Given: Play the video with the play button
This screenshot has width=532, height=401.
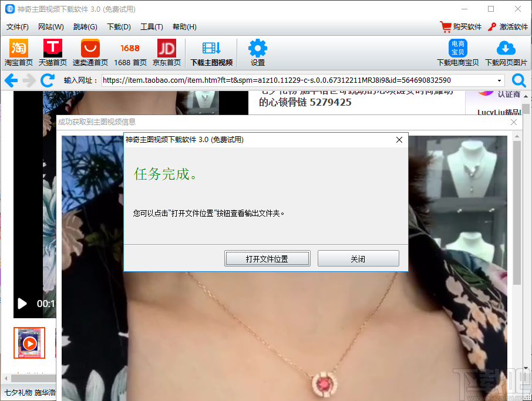Looking at the screenshot, I should (22, 304).
